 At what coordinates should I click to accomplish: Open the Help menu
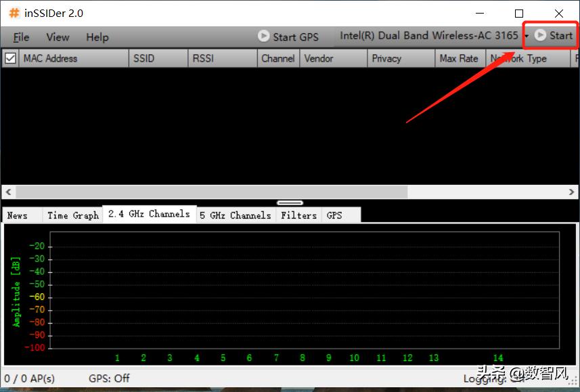click(x=96, y=37)
